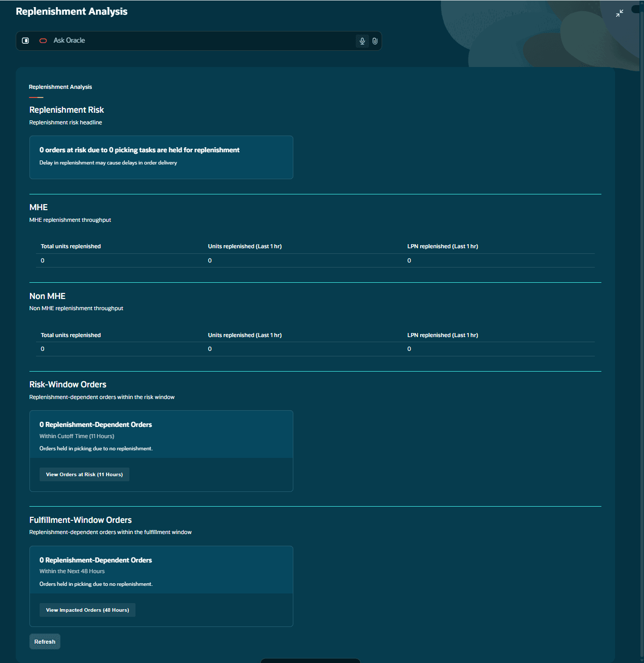The image size is (644, 663).
Task: Open View Orders at Risk (11 Hours)
Action: click(84, 475)
